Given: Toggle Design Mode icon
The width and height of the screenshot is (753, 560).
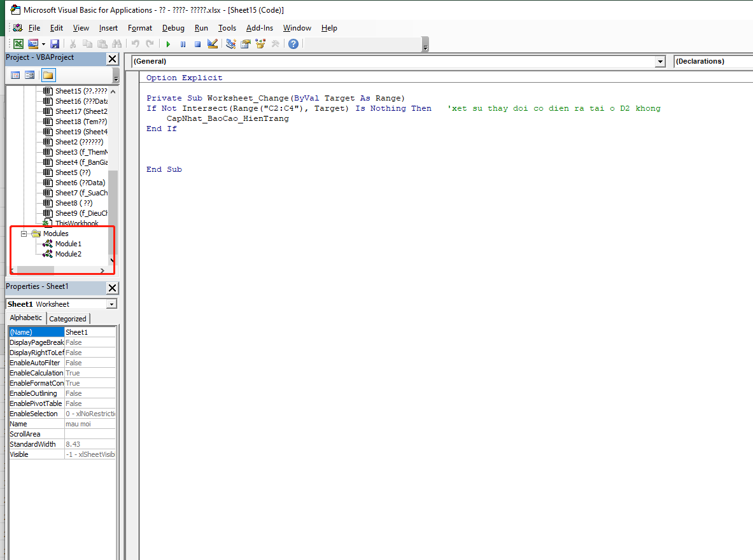Looking at the screenshot, I should 212,44.
